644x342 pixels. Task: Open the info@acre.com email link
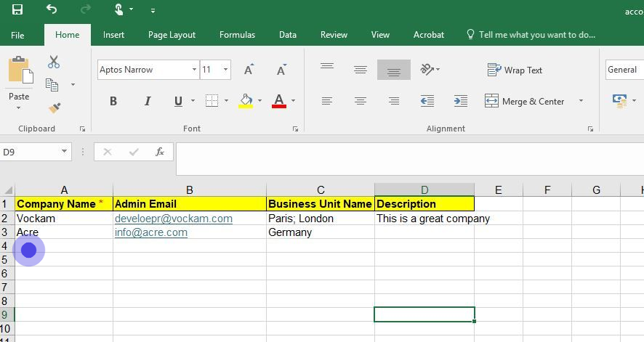tap(151, 232)
